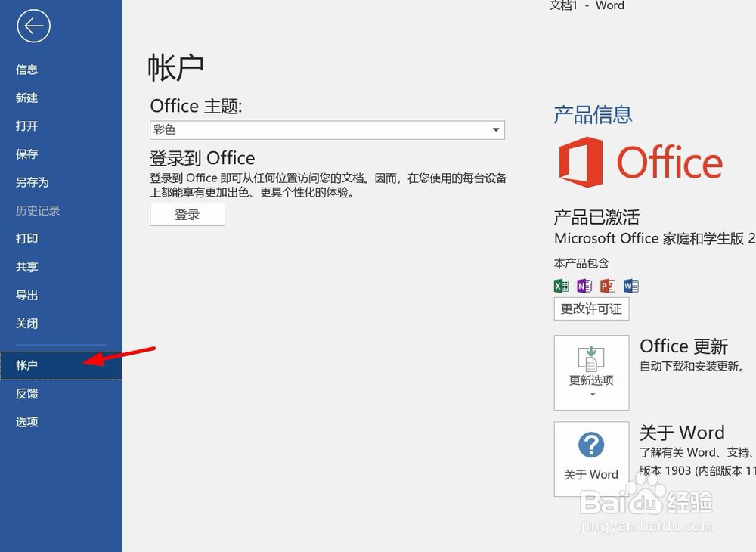Click the 产品已激活 text

[x=596, y=218]
